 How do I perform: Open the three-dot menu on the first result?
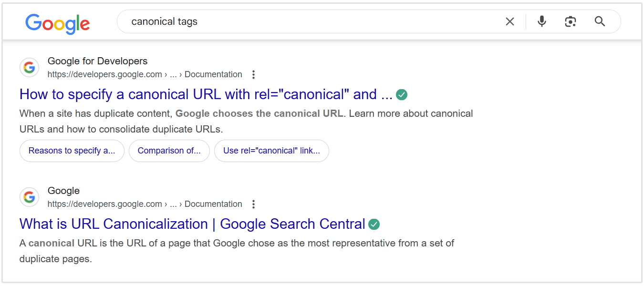click(x=253, y=74)
